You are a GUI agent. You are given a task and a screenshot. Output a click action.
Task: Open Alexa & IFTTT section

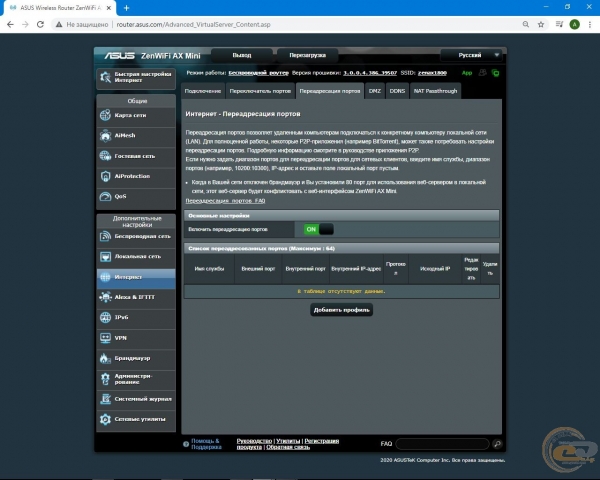136,297
